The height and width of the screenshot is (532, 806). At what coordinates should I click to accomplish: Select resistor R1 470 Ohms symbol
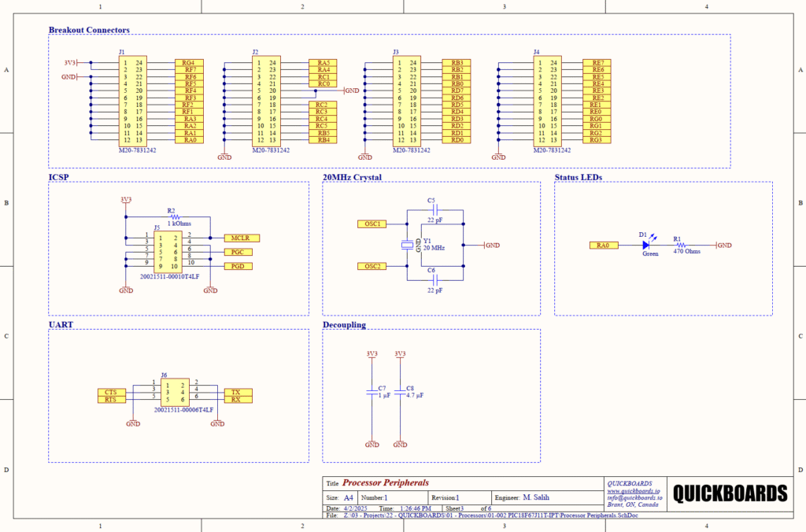click(682, 245)
